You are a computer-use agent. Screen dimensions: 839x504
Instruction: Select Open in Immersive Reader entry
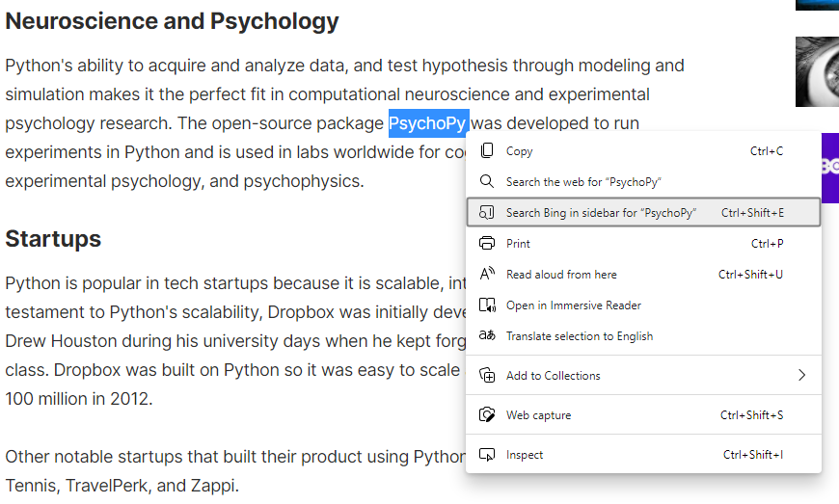coord(574,305)
